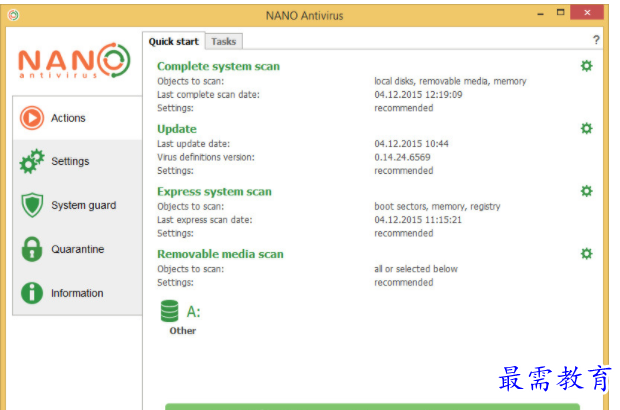The width and height of the screenshot is (620, 410).
Task: Close the NANO Antivirus window
Action: (x=587, y=12)
